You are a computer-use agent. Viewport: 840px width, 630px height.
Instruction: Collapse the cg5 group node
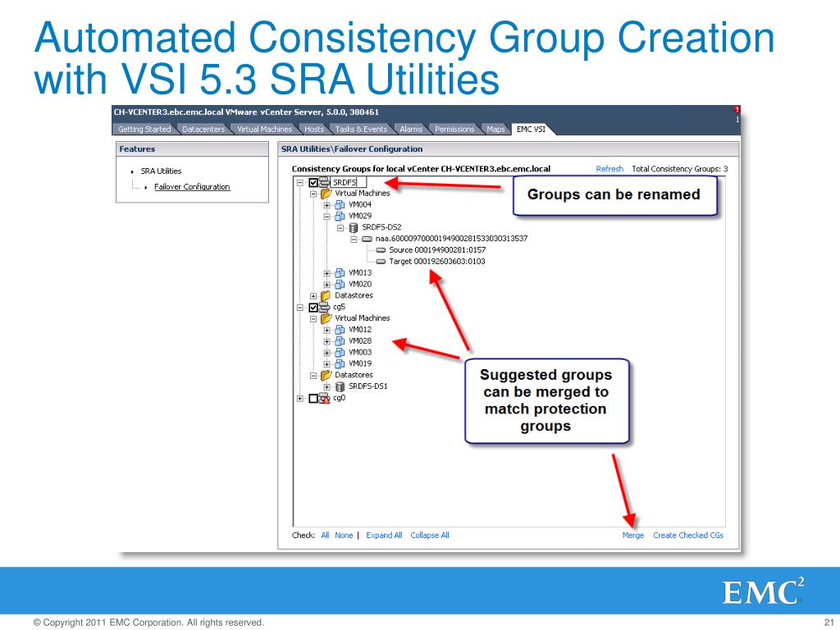click(300, 308)
